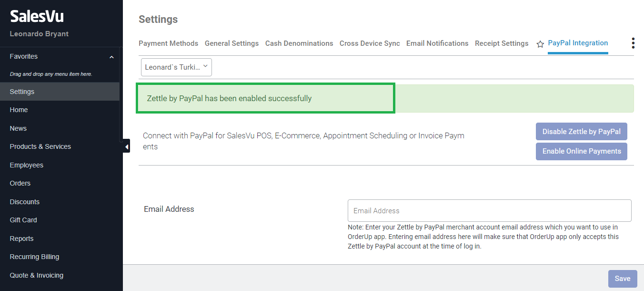Select the Cash Denominations tab
The image size is (644, 291).
tap(299, 43)
